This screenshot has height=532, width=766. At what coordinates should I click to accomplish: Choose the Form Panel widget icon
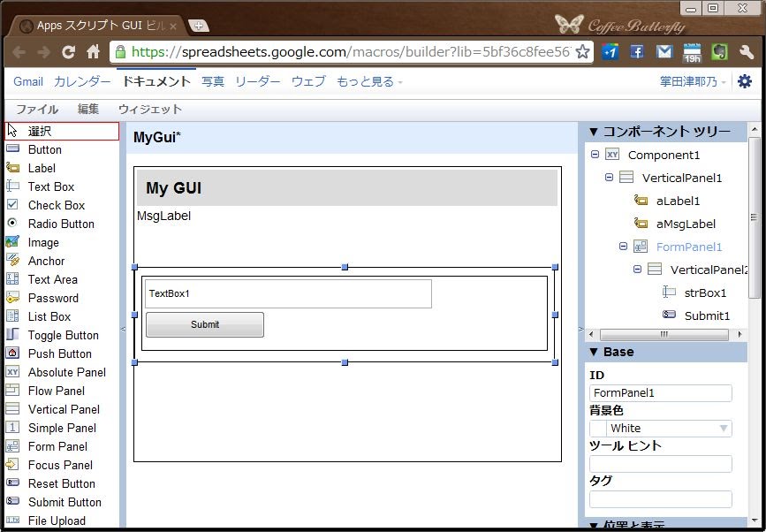12,446
